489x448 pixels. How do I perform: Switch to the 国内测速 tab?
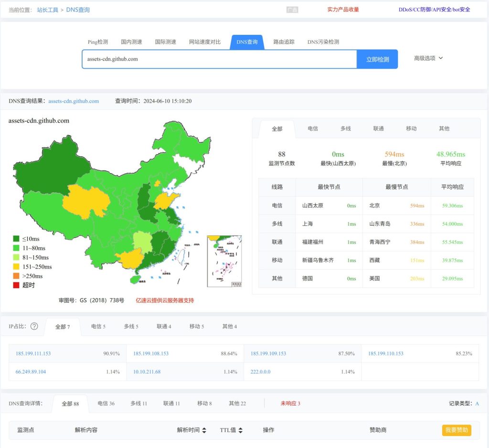point(131,42)
